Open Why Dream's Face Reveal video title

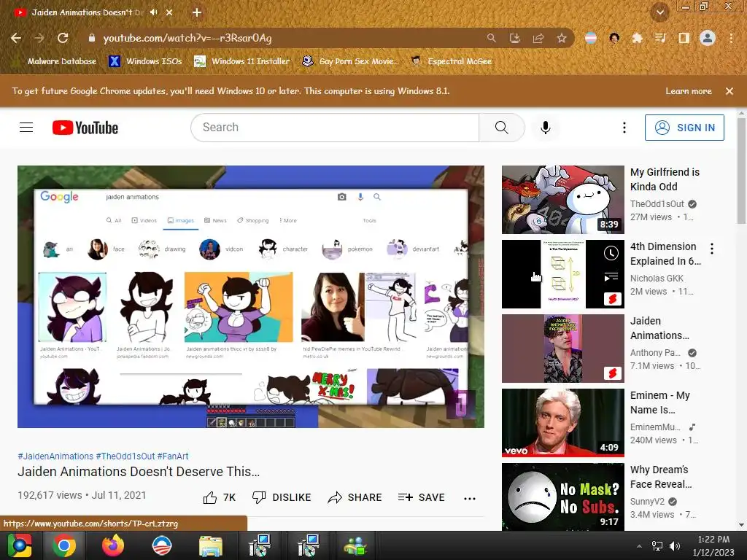[661, 477]
